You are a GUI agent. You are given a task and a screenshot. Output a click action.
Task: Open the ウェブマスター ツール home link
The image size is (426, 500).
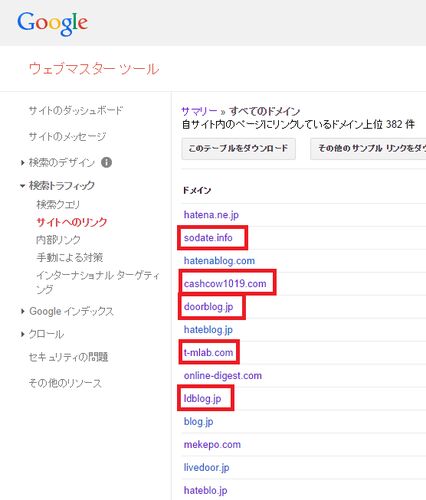[x=94, y=69]
